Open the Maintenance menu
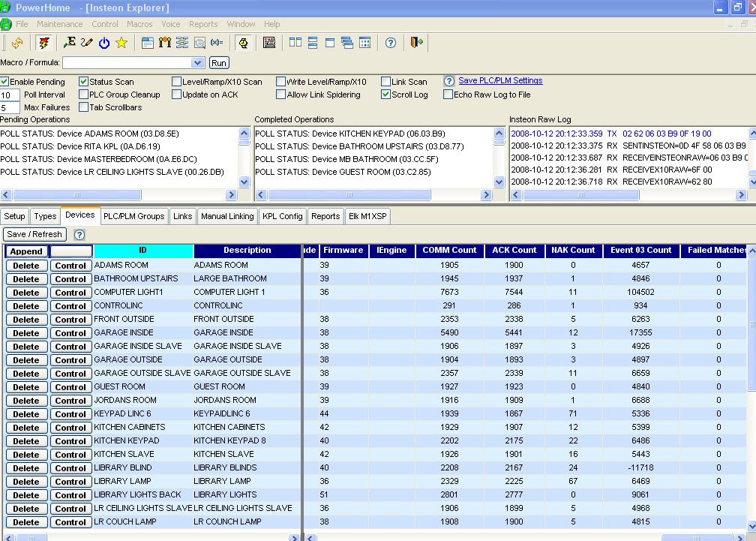 click(x=60, y=24)
